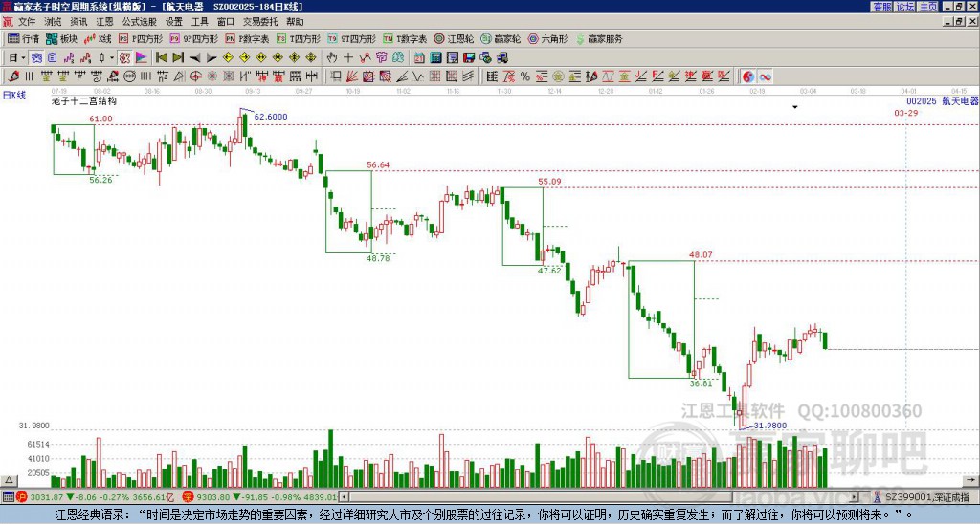
Task: Open the 江恩轮 Gann wheel
Action: [454, 38]
